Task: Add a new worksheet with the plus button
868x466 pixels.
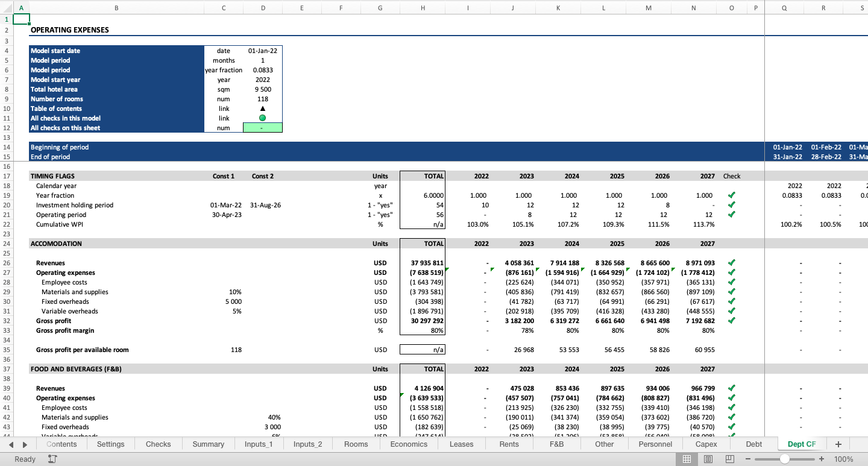Action: pos(838,444)
